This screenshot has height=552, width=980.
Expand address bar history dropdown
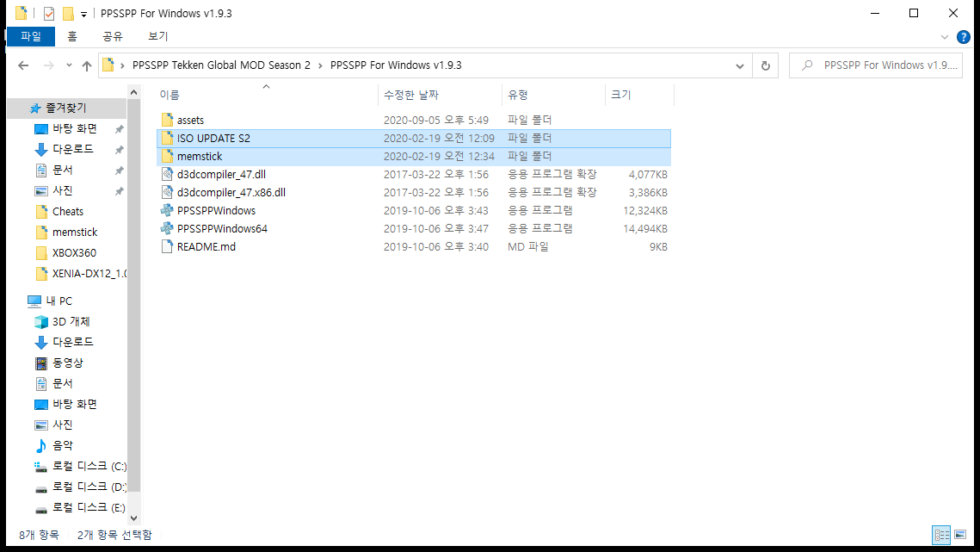740,65
